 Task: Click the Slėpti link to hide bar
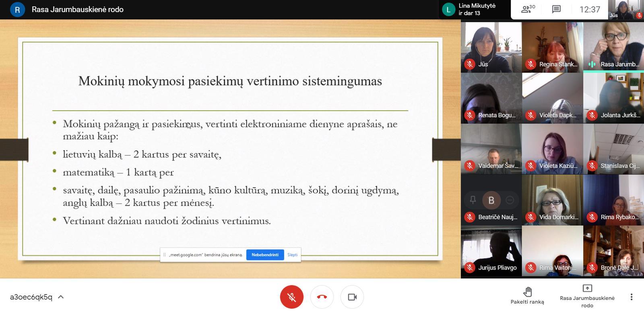pos(292,254)
